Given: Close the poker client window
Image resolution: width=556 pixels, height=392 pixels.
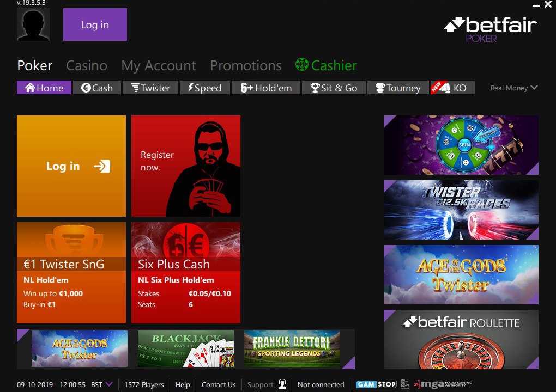Looking at the screenshot, I should click(x=548, y=4).
